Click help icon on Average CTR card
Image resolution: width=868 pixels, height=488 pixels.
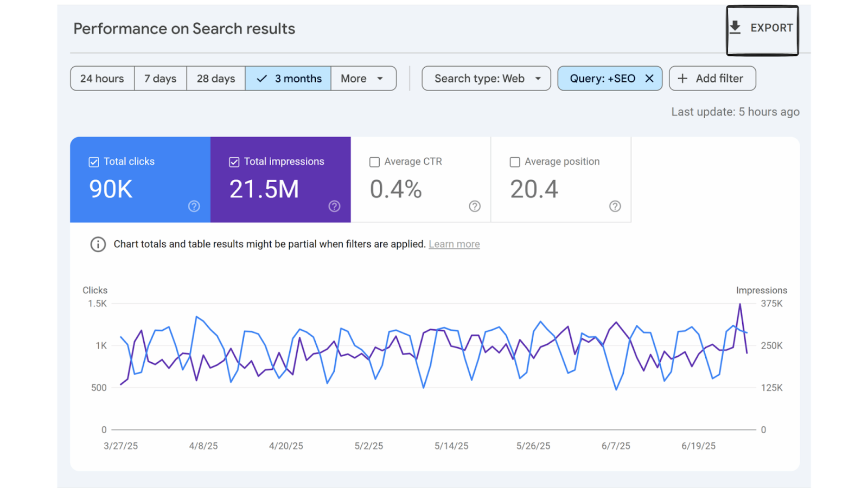tap(475, 206)
